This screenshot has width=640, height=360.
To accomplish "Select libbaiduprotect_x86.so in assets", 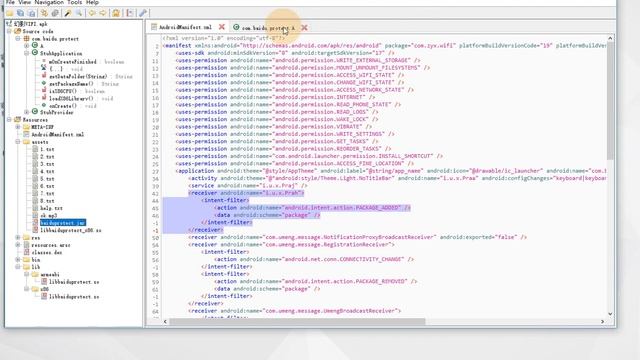I will pyautogui.click(x=71, y=230).
